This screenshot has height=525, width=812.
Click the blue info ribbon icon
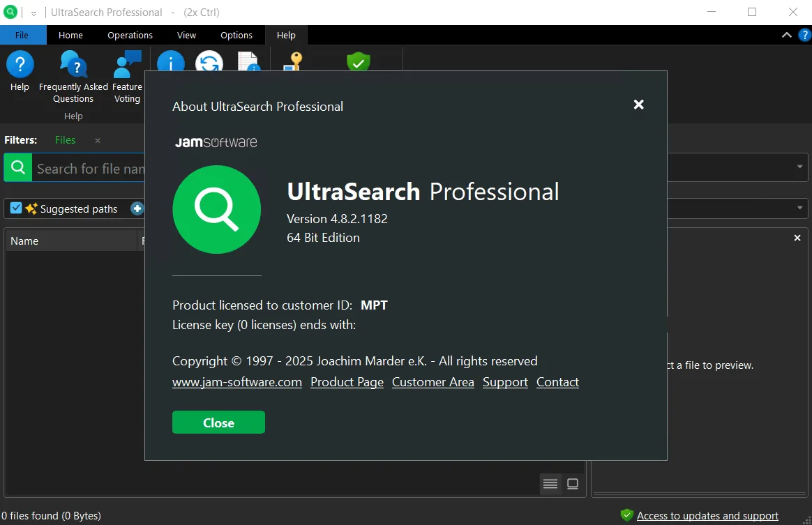point(170,61)
